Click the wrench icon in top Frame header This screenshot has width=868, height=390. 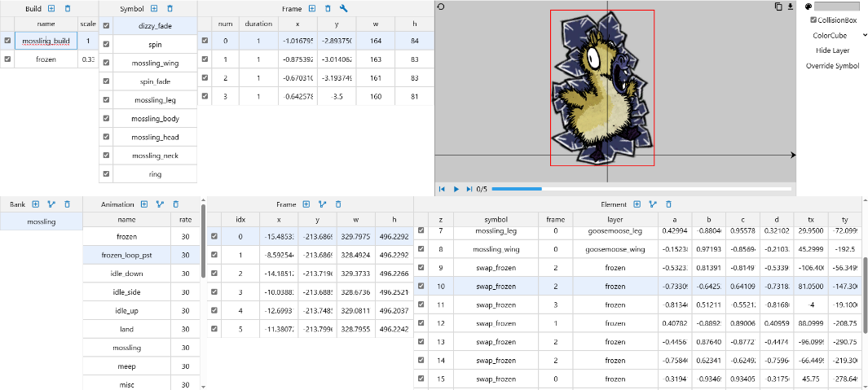343,8
